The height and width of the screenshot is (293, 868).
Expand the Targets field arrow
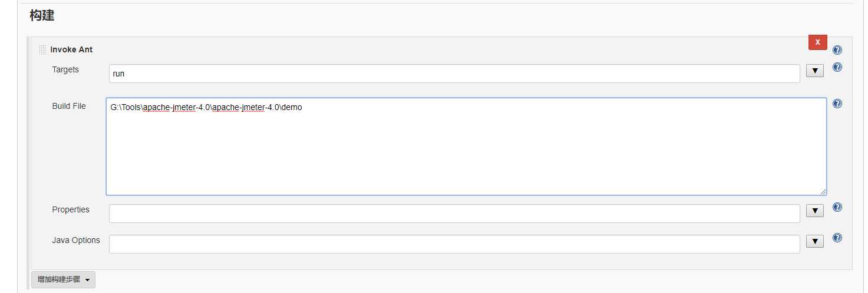pos(814,71)
